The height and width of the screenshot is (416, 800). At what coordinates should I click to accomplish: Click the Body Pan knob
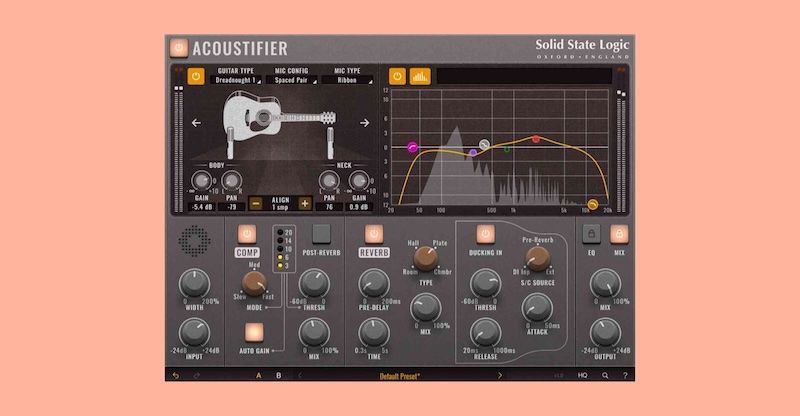point(232,180)
